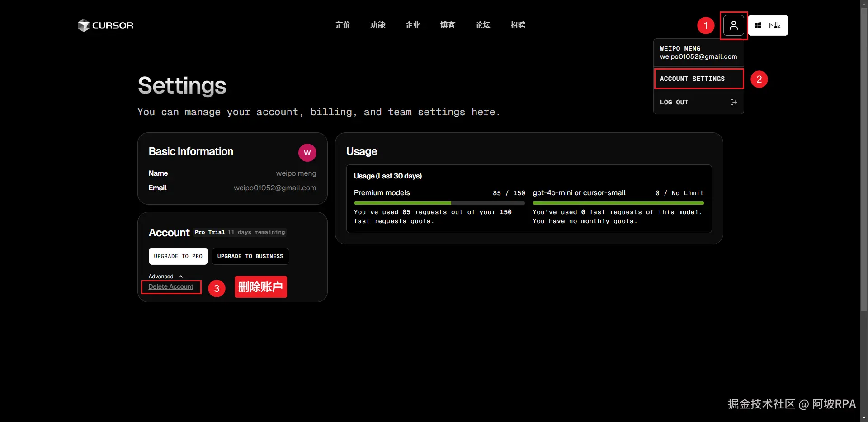Click the Premium models usage progress bar

click(x=439, y=203)
